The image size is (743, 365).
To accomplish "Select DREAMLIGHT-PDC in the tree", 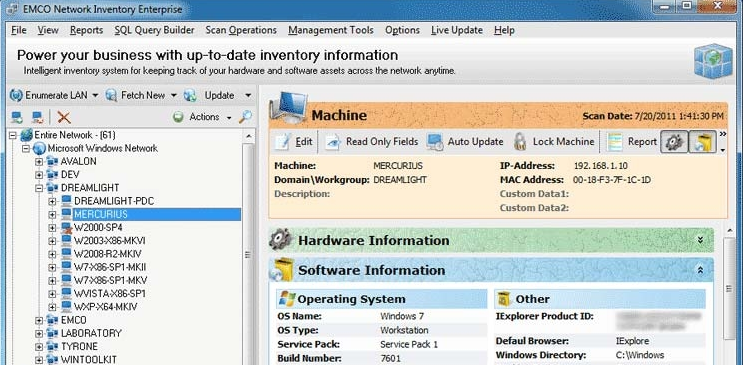I will [x=114, y=201].
